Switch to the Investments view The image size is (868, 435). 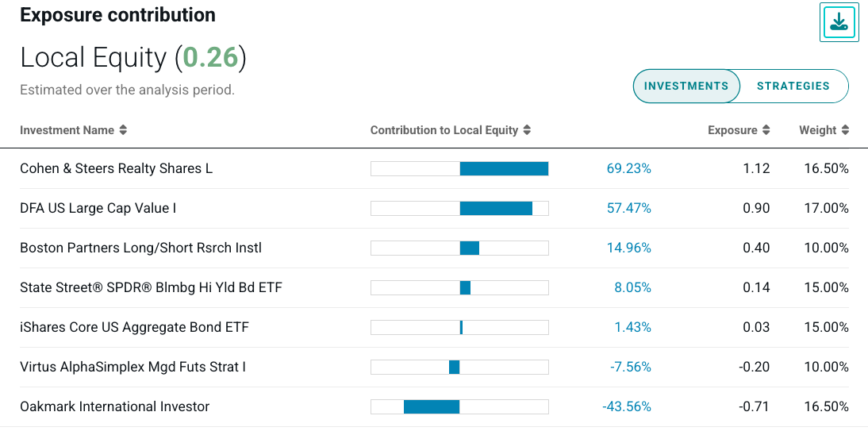point(686,87)
